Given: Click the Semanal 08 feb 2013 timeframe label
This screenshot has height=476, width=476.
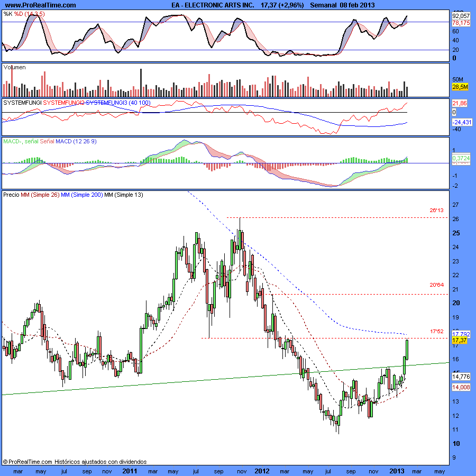Looking at the screenshot, I should tap(342, 5).
